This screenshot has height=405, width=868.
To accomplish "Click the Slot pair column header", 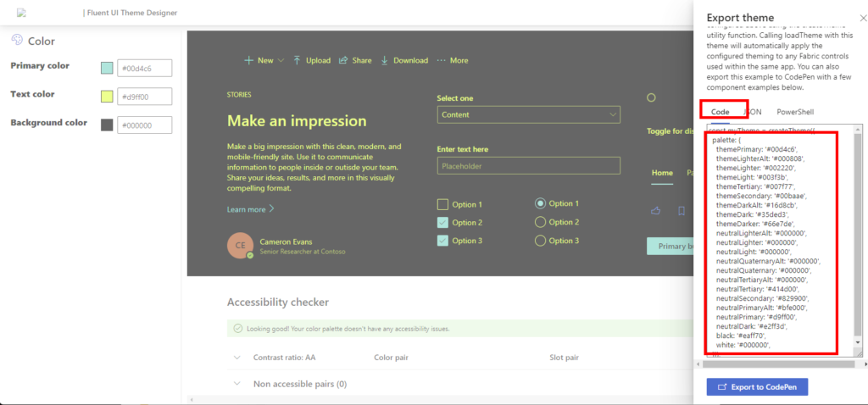I will pos(564,358).
